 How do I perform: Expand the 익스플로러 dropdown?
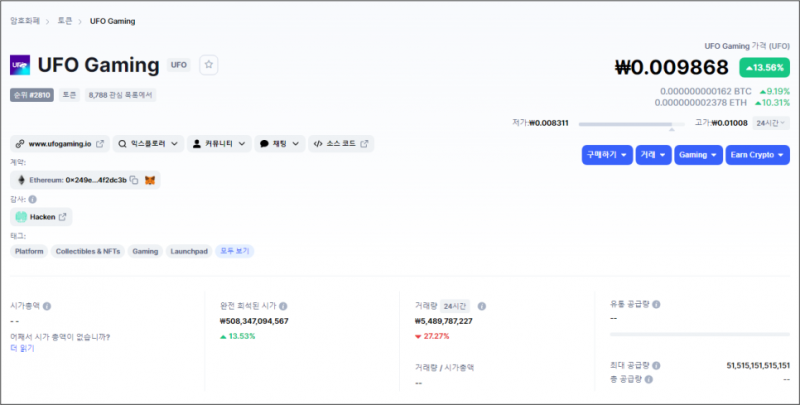pyautogui.click(x=149, y=144)
